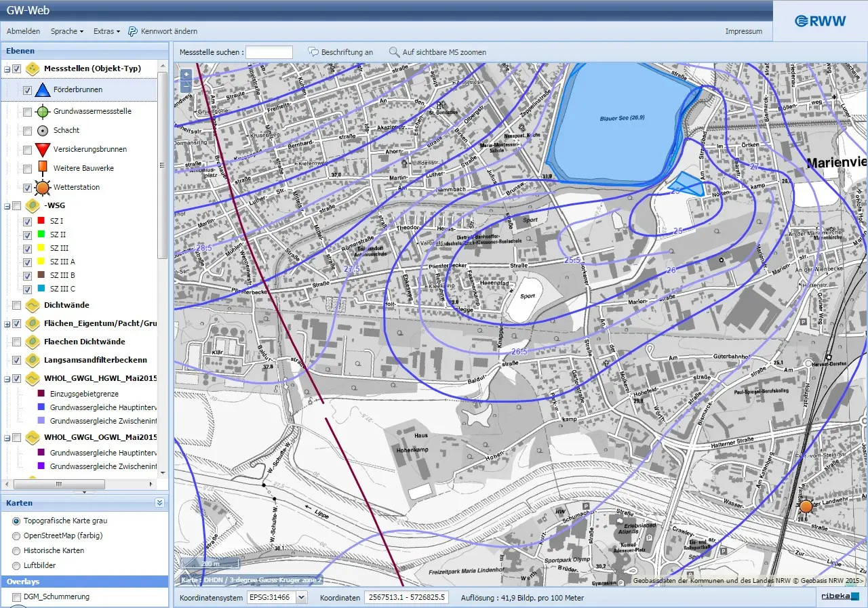Collapse the Messstellen (Objekt-Typ) tree node

point(7,69)
